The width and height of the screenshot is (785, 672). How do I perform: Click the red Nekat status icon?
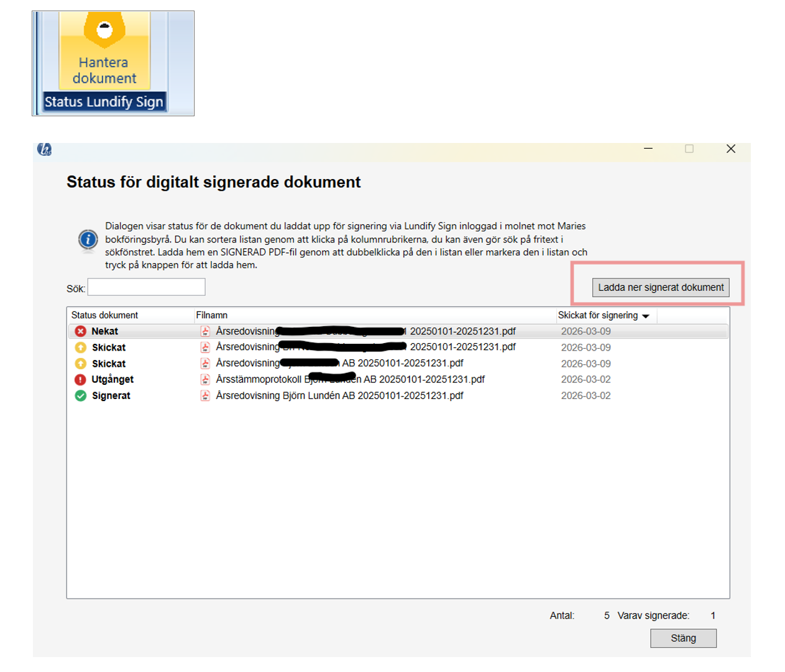click(x=80, y=331)
